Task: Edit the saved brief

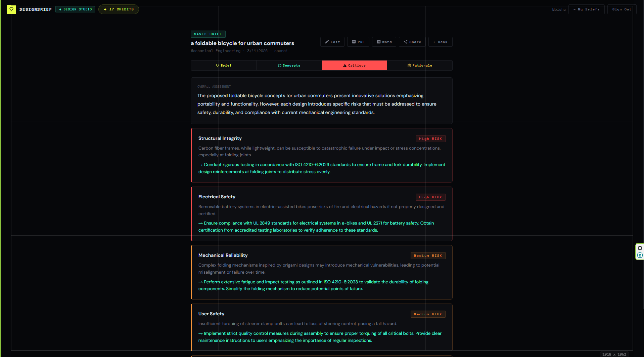Action: coord(332,42)
